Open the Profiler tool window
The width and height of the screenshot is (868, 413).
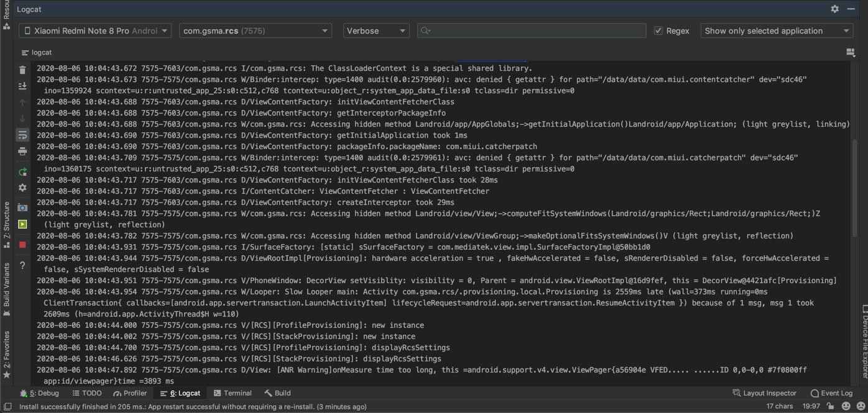pyautogui.click(x=130, y=393)
